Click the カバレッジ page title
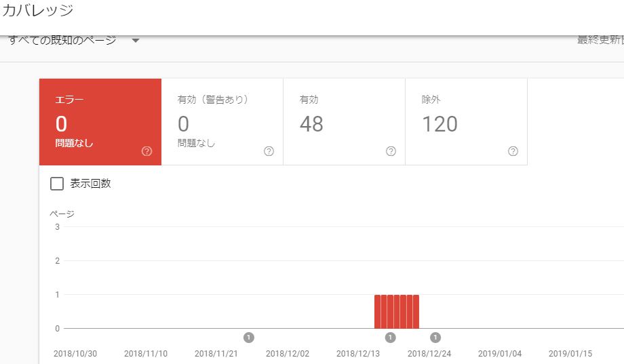This screenshot has height=364, width=624. tap(38, 10)
